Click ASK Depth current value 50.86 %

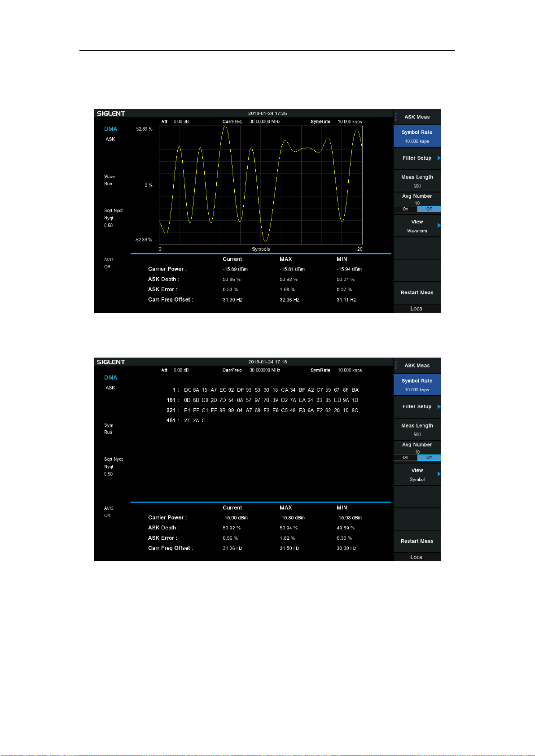[x=232, y=279]
